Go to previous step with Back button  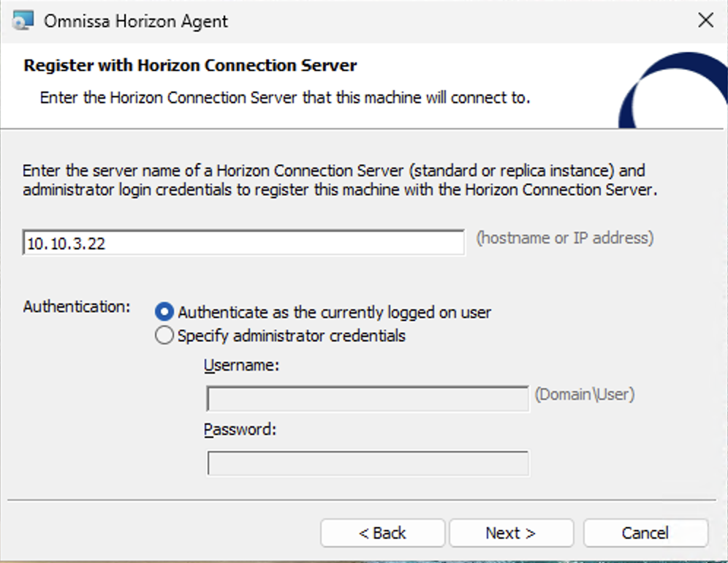pos(382,533)
